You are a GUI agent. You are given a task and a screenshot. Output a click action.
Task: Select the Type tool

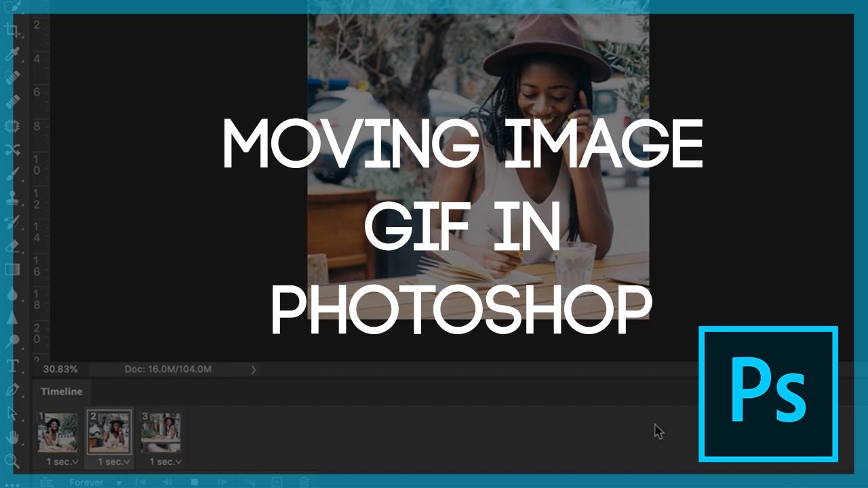point(12,366)
